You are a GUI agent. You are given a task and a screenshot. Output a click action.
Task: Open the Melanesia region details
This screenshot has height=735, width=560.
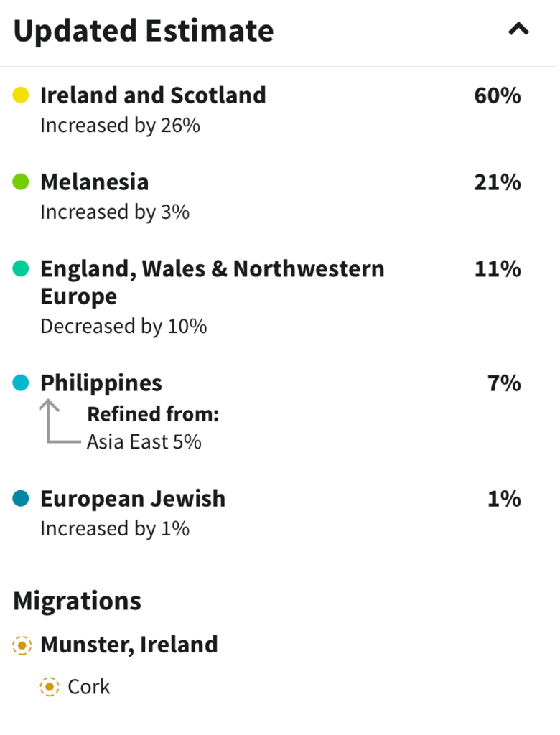[x=95, y=182]
